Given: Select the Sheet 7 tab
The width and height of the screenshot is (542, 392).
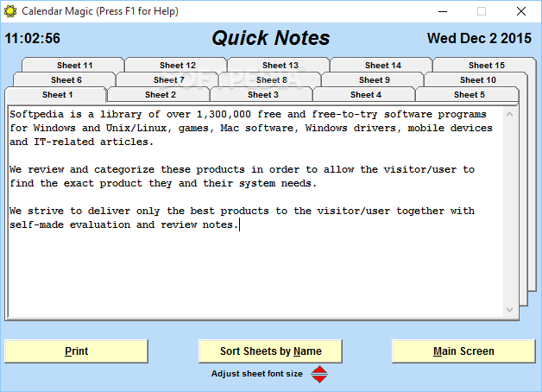Looking at the screenshot, I should click(x=168, y=79).
